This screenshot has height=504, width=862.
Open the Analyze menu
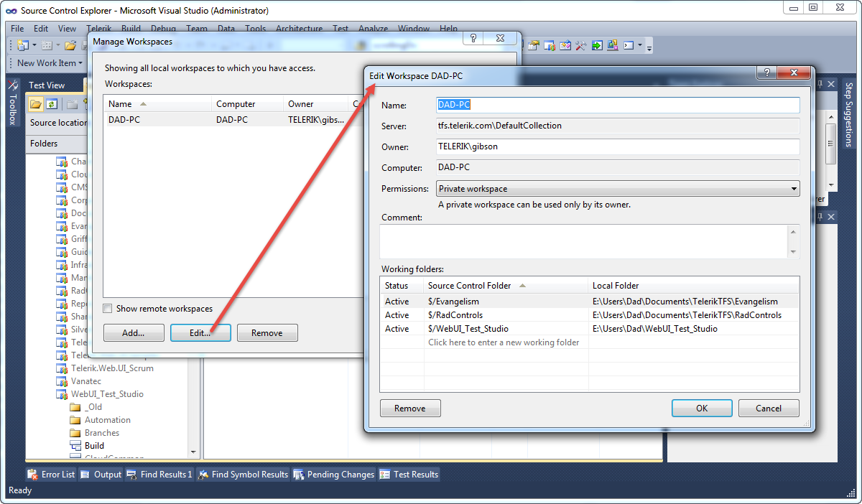pyautogui.click(x=373, y=29)
